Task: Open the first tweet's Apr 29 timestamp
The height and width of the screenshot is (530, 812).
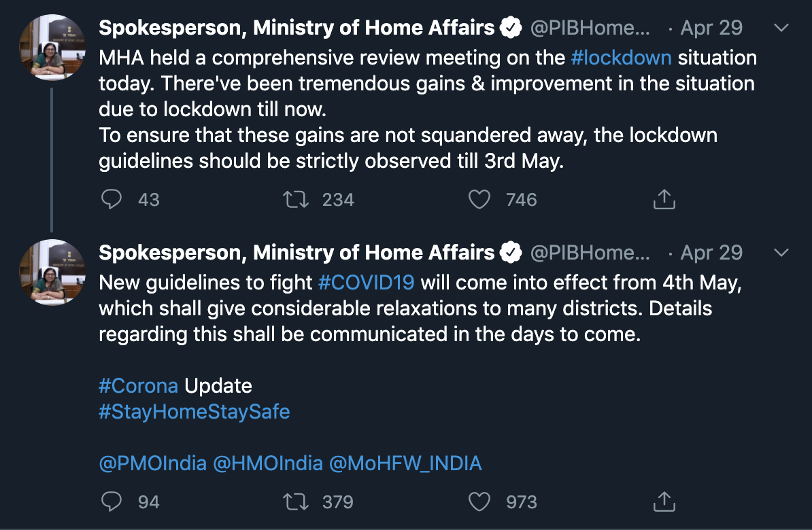Action: [x=711, y=28]
